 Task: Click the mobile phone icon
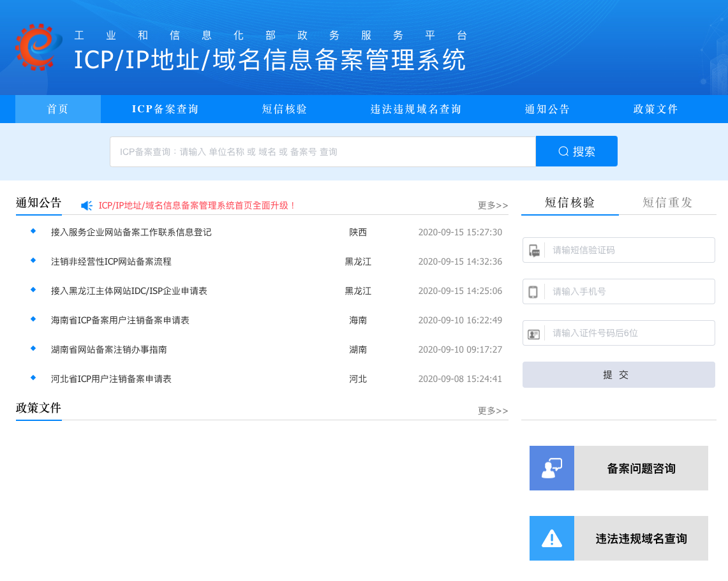click(x=533, y=292)
